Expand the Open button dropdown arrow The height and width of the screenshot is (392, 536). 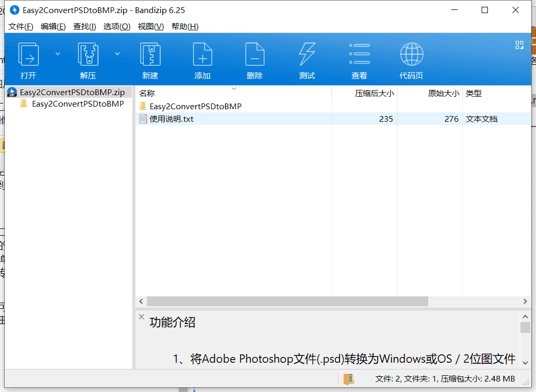(x=58, y=54)
